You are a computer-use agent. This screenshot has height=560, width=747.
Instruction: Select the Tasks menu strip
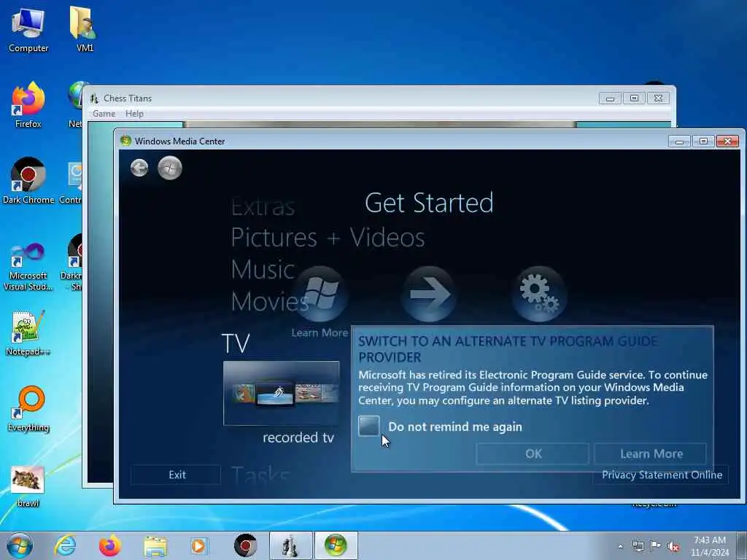tap(260, 475)
